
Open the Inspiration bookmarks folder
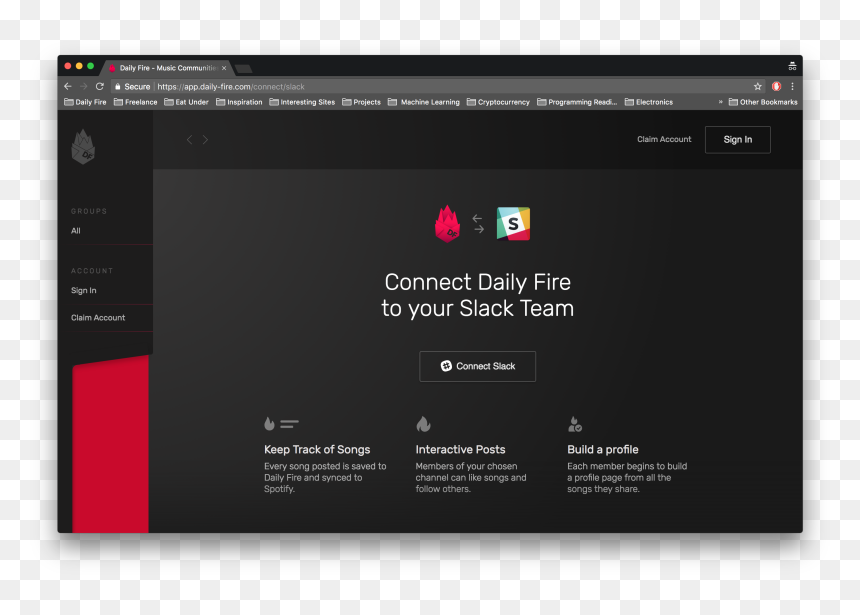click(x=239, y=102)
